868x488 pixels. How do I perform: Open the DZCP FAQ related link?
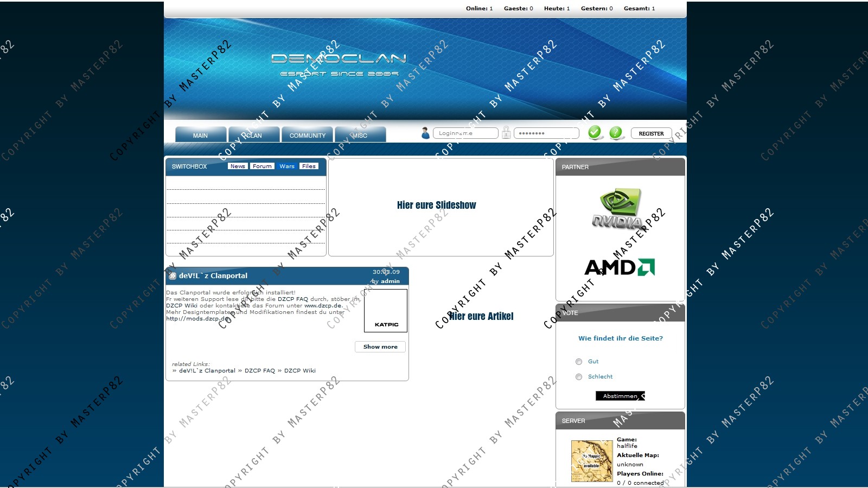[259, 371]
